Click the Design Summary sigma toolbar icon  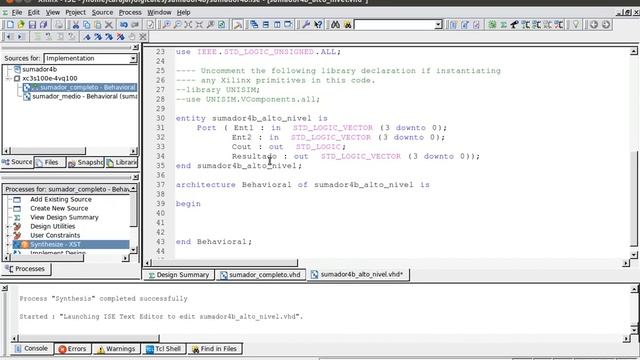coord(504,25)
